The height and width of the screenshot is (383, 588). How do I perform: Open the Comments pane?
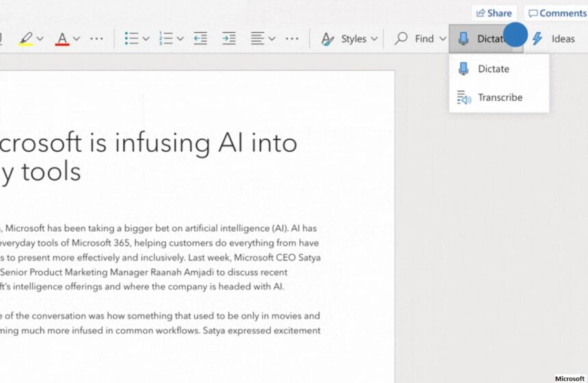pyautogui.click(x=557, y=13)
